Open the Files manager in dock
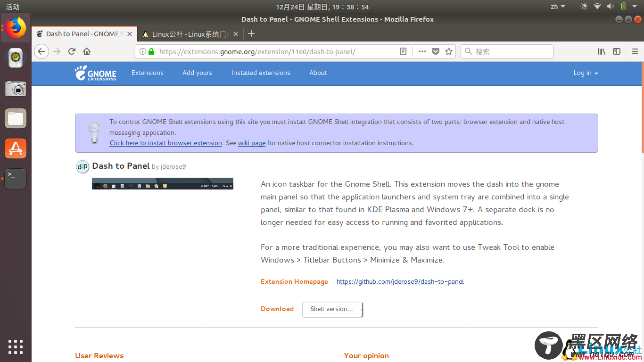This screenshot has width=644, height=362. click(x=16, y=118)
